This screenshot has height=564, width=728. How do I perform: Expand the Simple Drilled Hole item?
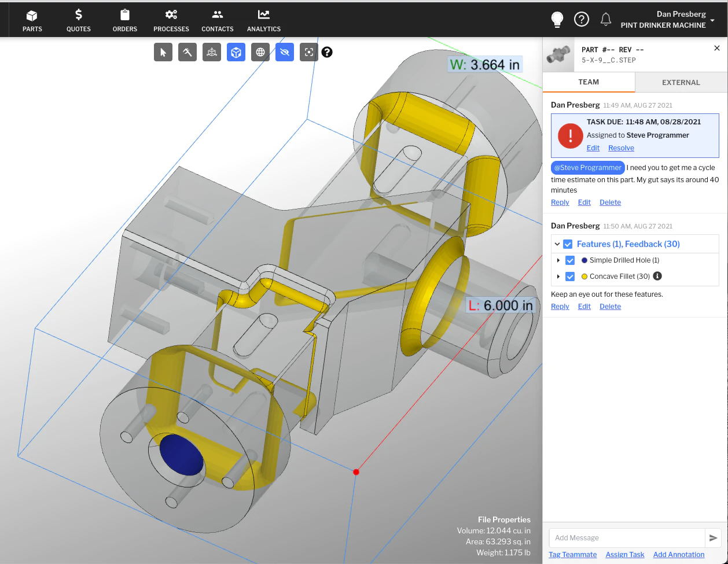(558, 260)
